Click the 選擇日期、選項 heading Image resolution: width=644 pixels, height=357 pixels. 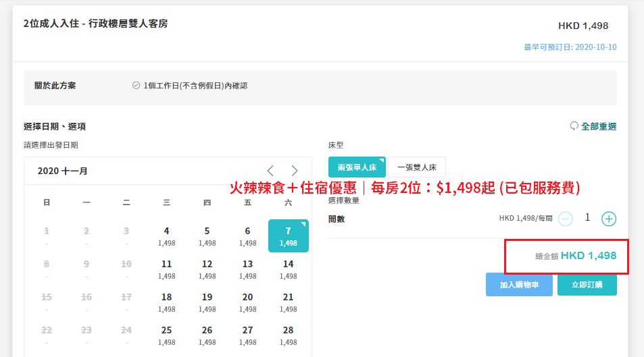click(x=55, y=126)
